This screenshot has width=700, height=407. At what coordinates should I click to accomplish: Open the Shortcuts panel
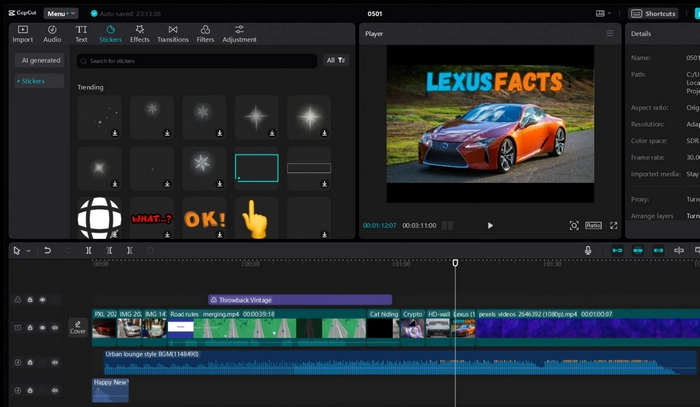[x=654, y=13]
